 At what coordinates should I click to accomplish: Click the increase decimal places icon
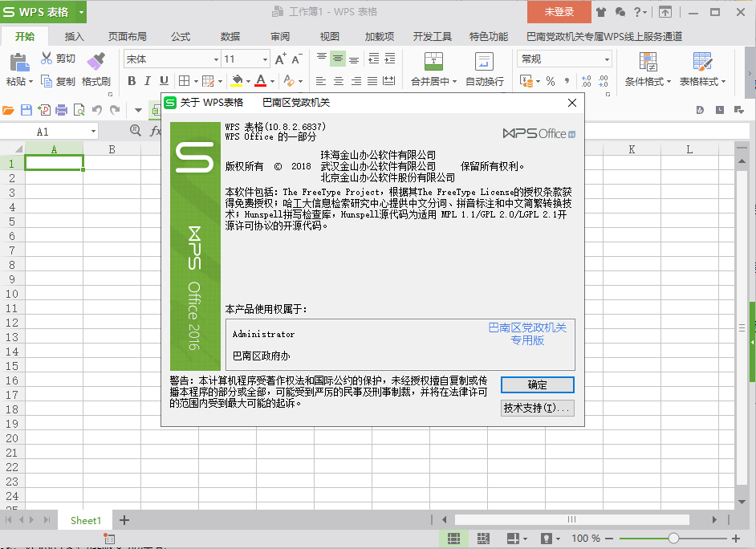[587, 81]
